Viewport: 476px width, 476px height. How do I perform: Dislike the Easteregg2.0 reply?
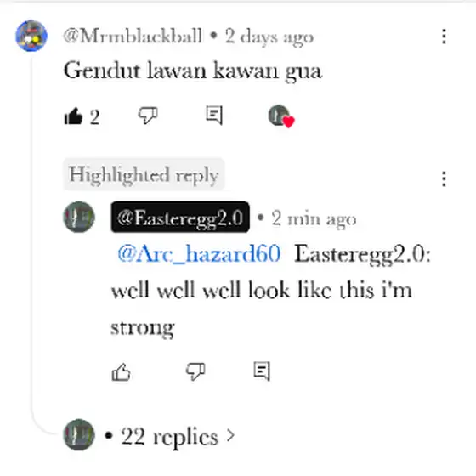tap(195, 371)
